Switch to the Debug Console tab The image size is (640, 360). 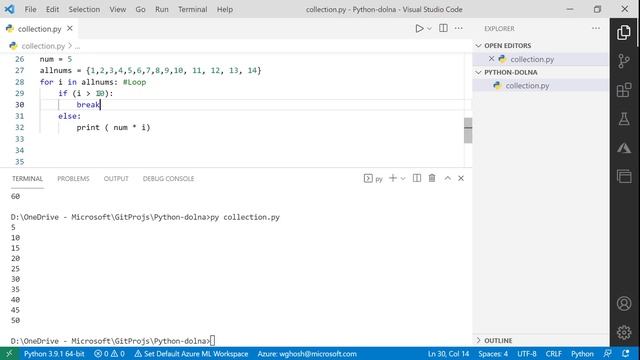click(x=168, y=178)
